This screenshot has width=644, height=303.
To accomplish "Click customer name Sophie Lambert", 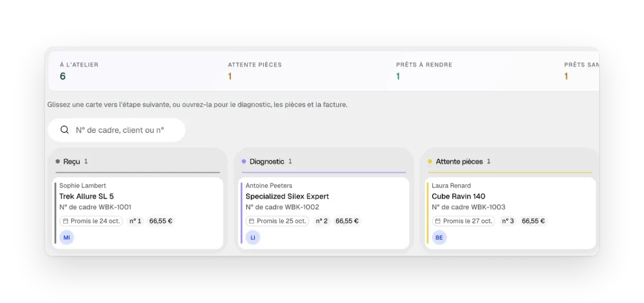I will coord(83,186).
